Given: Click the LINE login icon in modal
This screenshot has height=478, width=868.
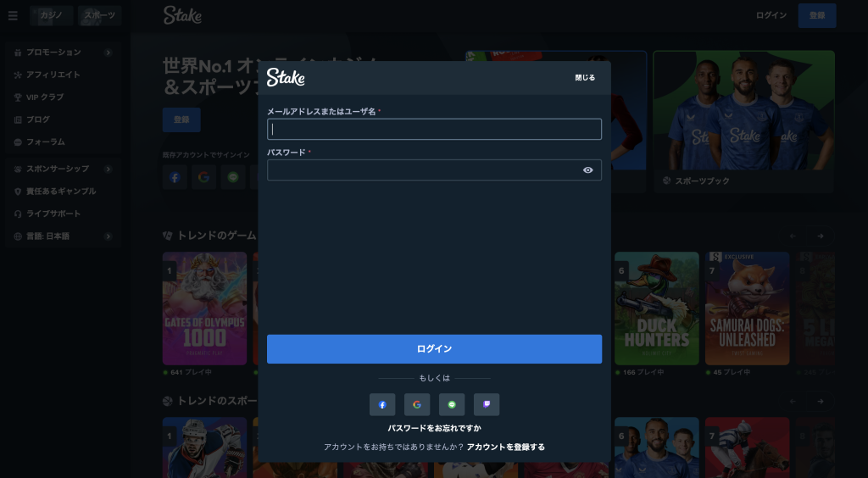Looking at the screenshot, I should pyautogui.click(x=452, y=404).
